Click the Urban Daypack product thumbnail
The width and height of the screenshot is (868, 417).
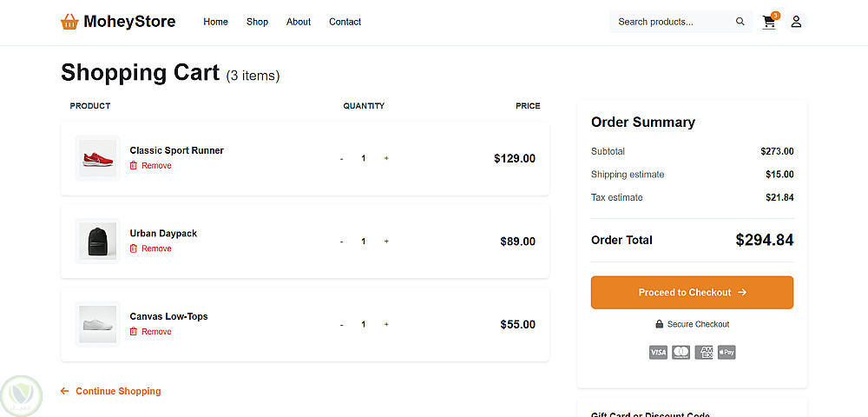pos(97,241)
